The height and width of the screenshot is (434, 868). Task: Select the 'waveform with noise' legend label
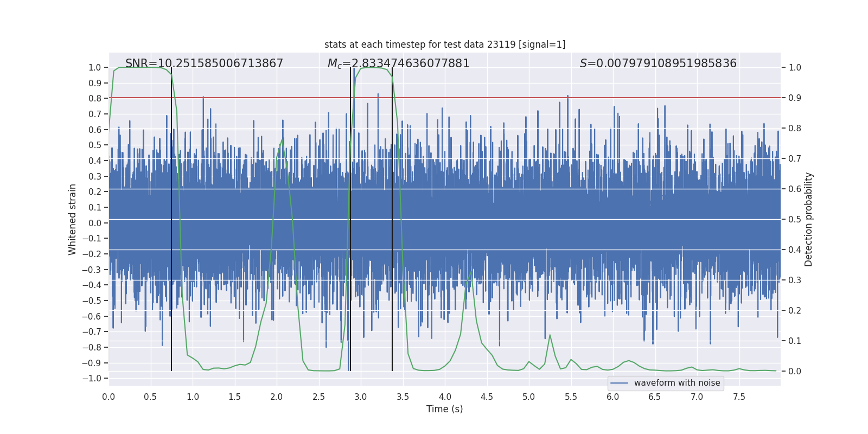(x=677, y=383)
